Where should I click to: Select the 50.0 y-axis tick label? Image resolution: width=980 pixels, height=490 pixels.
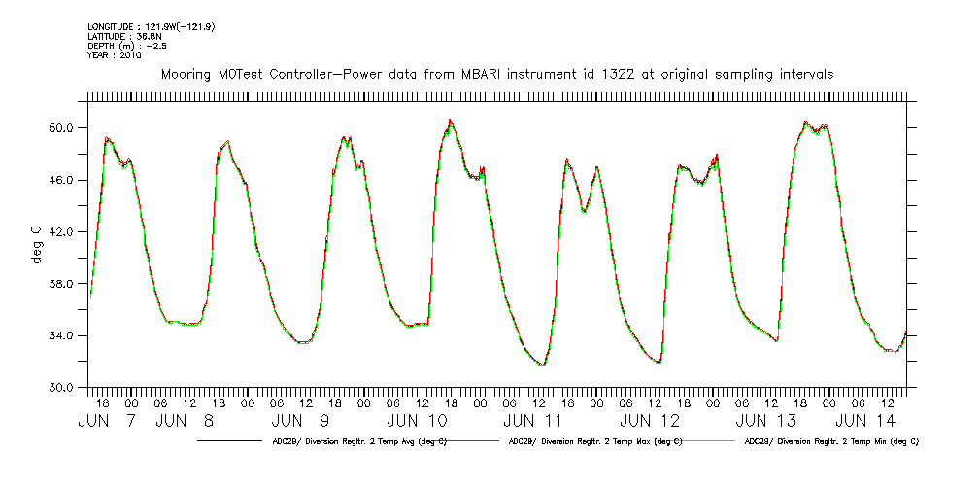coord(62,128)
